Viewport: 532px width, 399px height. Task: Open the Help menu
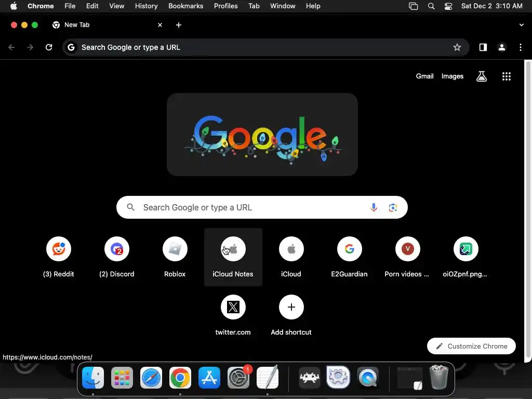coord(313,6)
